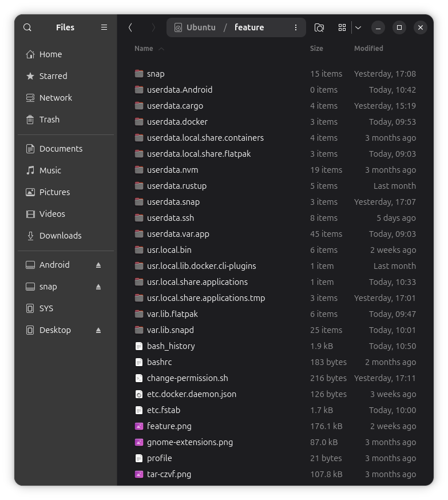Select the userdata.docker folder

177,122
